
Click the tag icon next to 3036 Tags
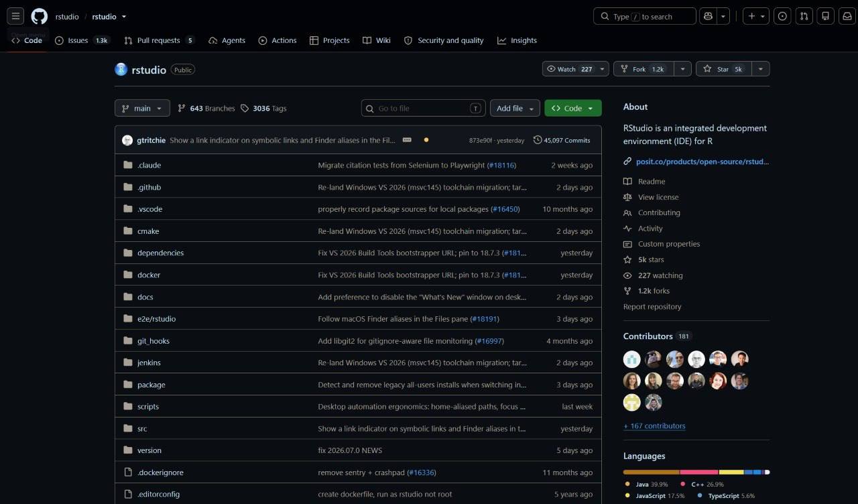[245, 108]
